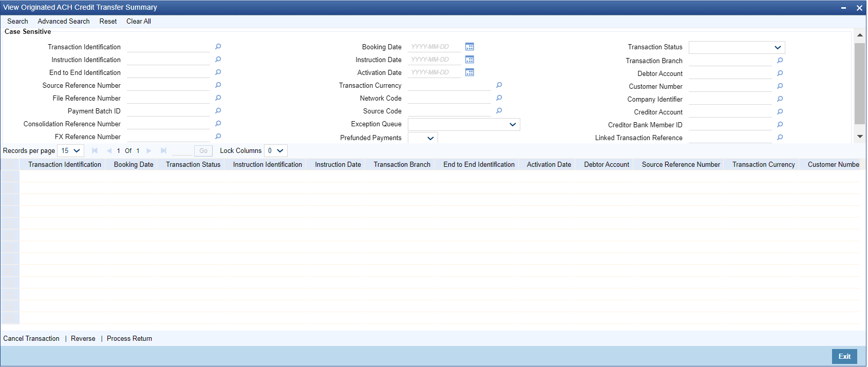Screen dimensions: 868x367
Task: Open lookup for Debtor Account
Action: click(780, 73)
